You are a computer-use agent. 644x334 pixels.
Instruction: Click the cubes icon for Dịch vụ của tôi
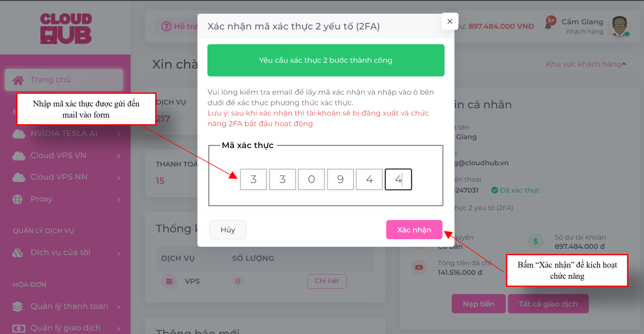point(17,253)
